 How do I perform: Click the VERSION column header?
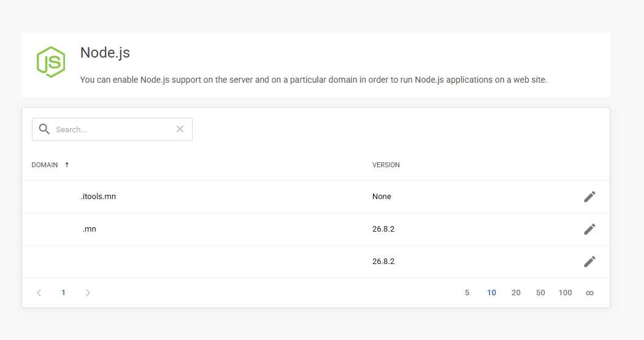[386, 165]
